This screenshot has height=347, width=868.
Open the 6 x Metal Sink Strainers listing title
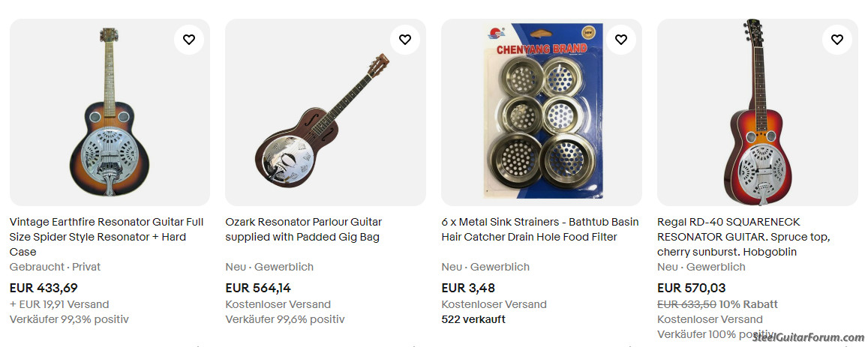(539, 229)
